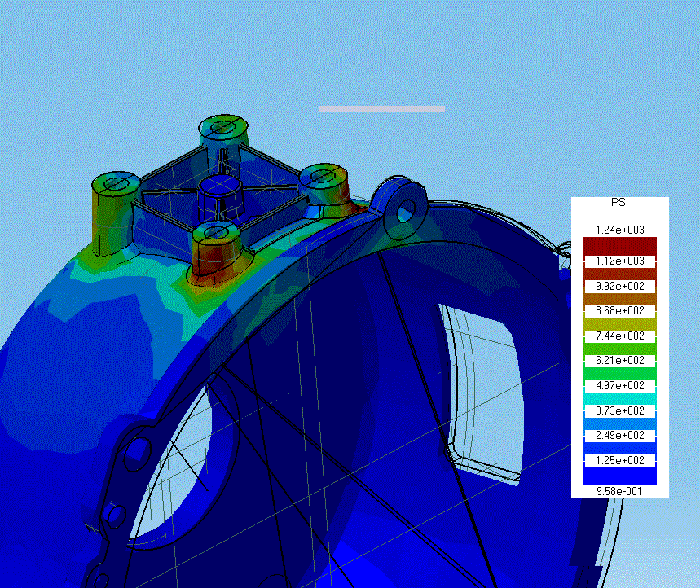Screen dimensions: 700x588
Task: Pick the bright blue bottom legend color band
Action: [x=619, y=476]
